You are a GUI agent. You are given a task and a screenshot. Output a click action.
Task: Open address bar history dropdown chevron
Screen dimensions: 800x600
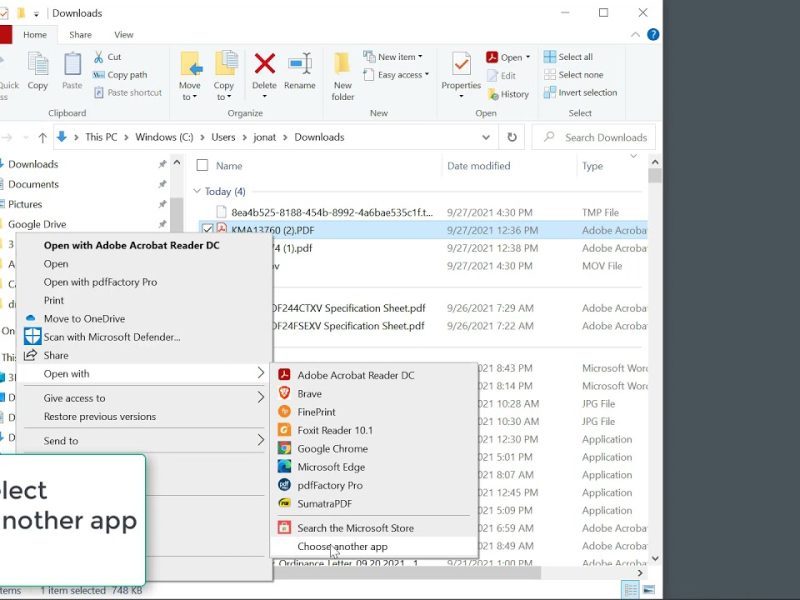coord(486,137)
